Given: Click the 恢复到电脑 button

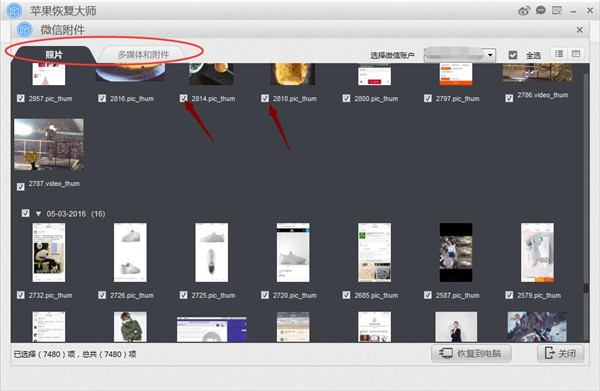Looking at the screenshot, I should pos(471,353).
